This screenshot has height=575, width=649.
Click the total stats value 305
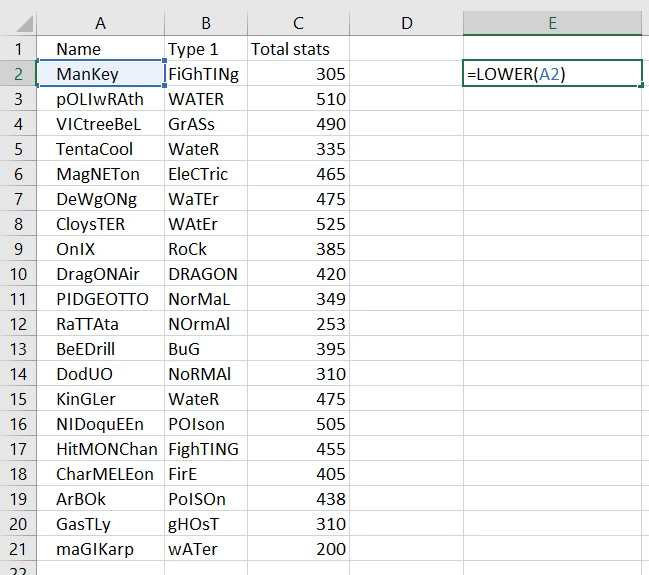click(298, 74)
